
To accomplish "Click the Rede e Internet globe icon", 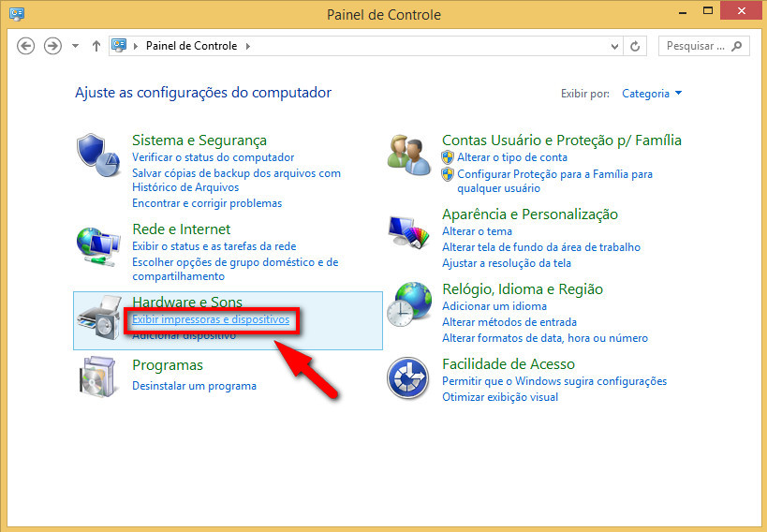I will point(98,246).
